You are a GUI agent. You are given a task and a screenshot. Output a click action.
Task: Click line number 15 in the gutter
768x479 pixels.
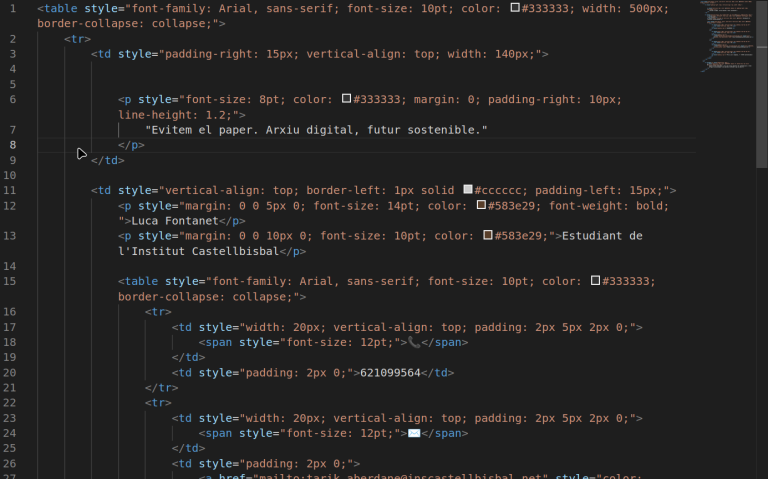pyautogui.click(x=10, y=281)
